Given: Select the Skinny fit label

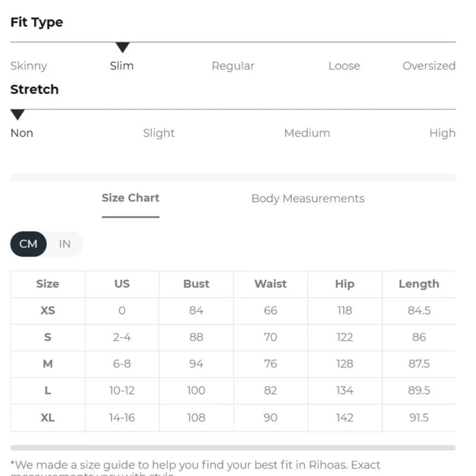Looking at the screenshot, I should click(x=29, y=66).
